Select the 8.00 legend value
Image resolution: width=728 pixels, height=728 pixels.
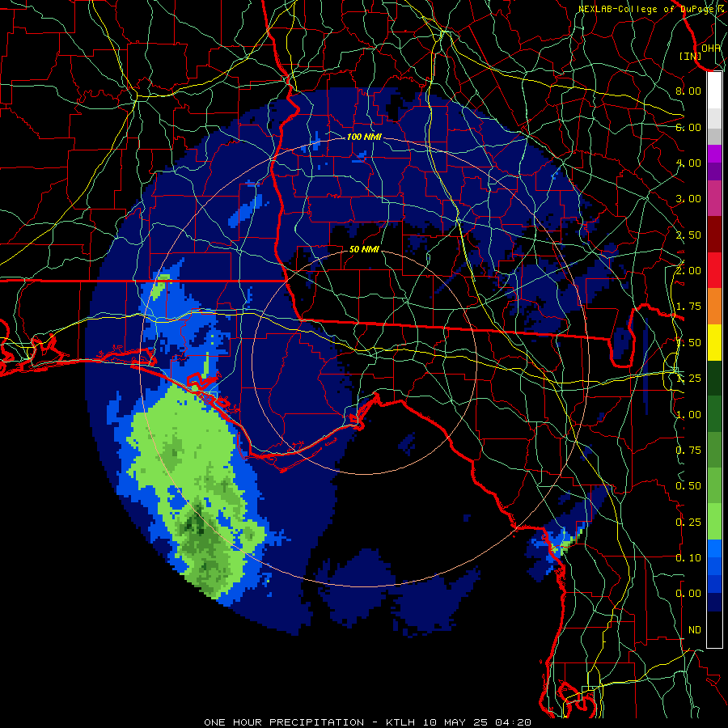coord(688,91)
